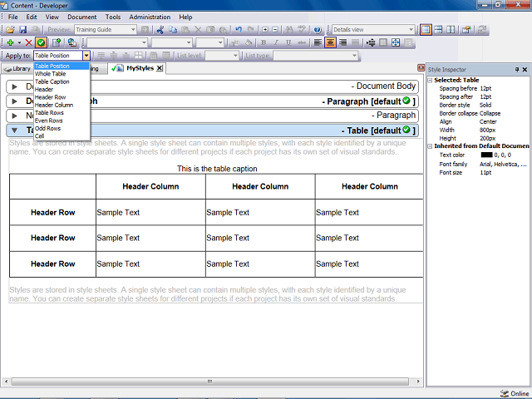532x399 pixels.
Task: Switch to the Library tab
Action: [x=17, y=69]
